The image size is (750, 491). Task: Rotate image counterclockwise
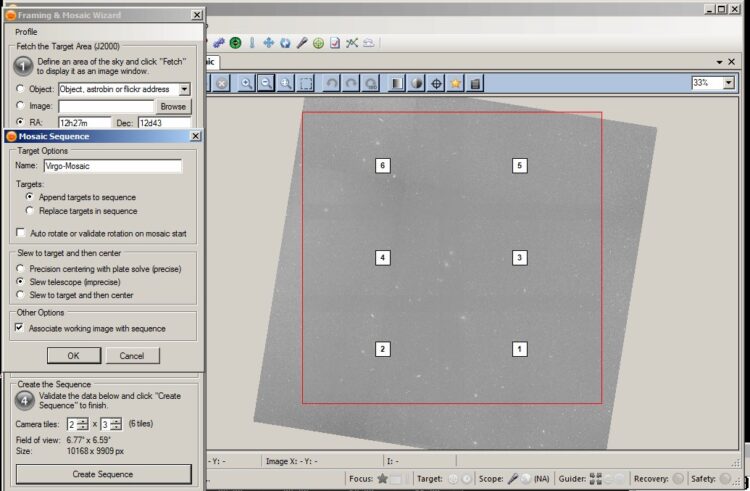[x=331, y=84]
